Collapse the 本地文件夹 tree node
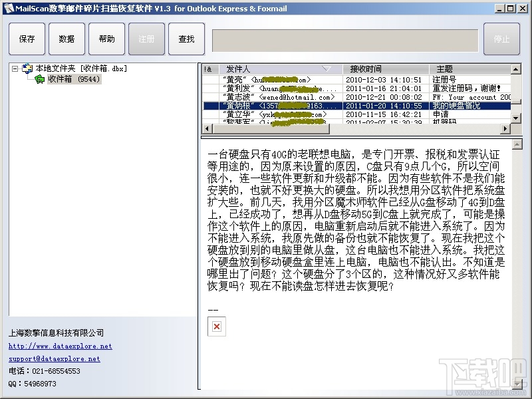Screen dimensions: 532x399 [15, 69]
